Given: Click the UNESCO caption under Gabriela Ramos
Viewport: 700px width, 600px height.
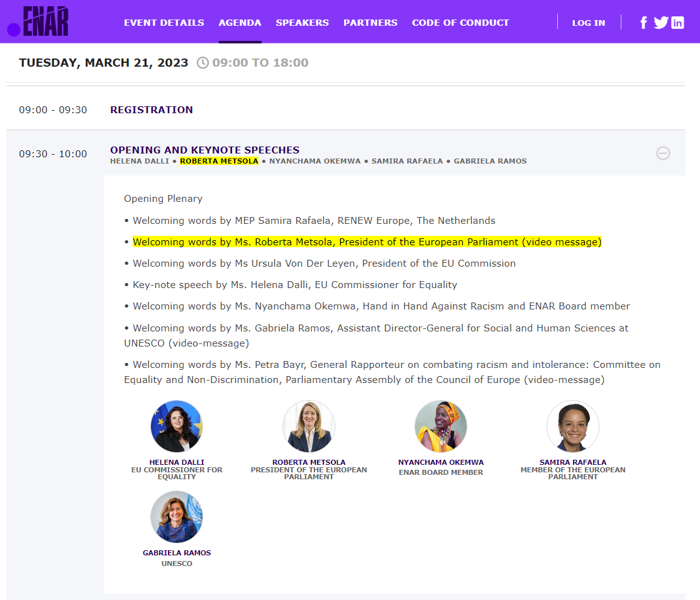Looking at the screenshot, I should (177, 564).
